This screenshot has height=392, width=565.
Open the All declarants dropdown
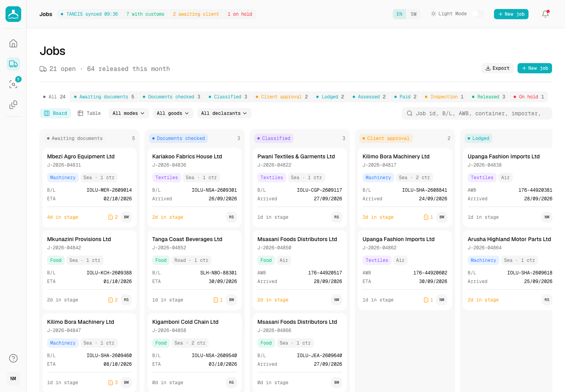point(224,113)
